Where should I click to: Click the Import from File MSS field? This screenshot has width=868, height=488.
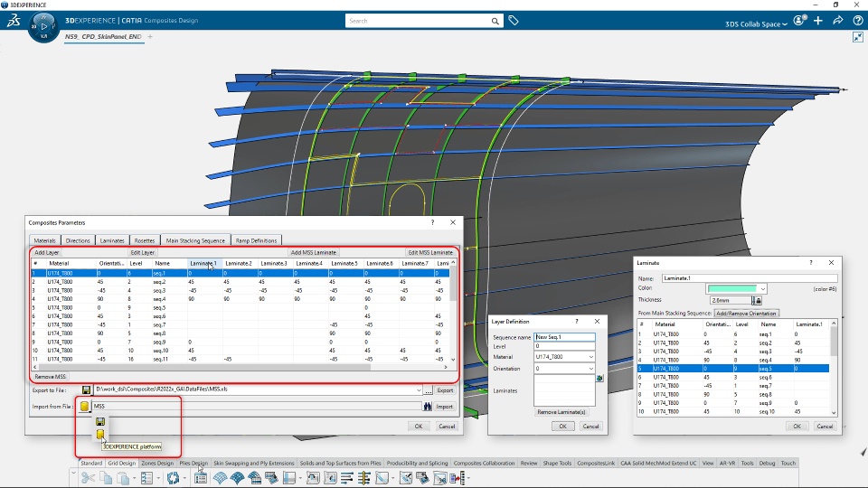[257, 406]
